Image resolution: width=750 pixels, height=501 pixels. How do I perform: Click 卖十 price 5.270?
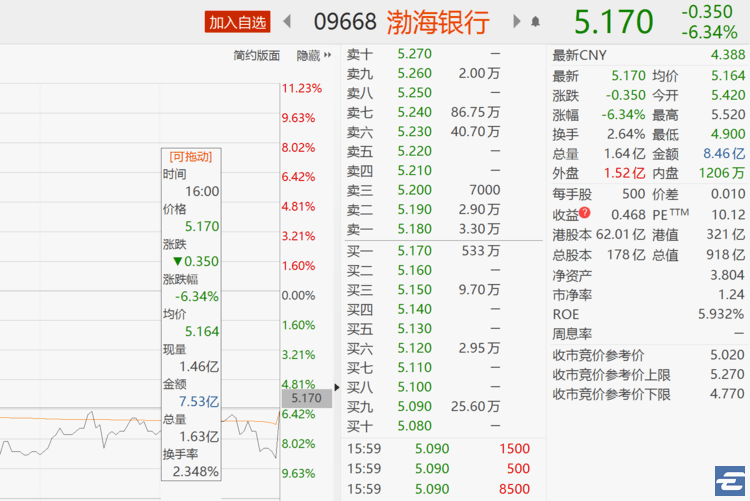tap(414, 54)
